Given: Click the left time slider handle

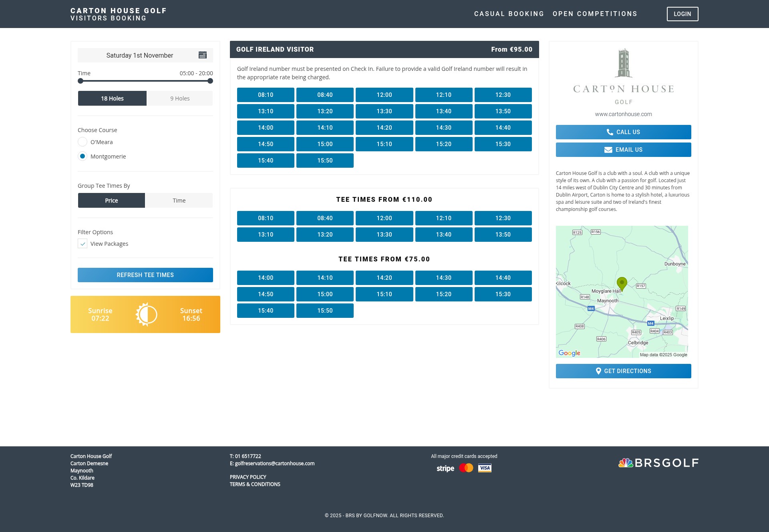Looking at the screenshot, I should click(x=81, y=81).
